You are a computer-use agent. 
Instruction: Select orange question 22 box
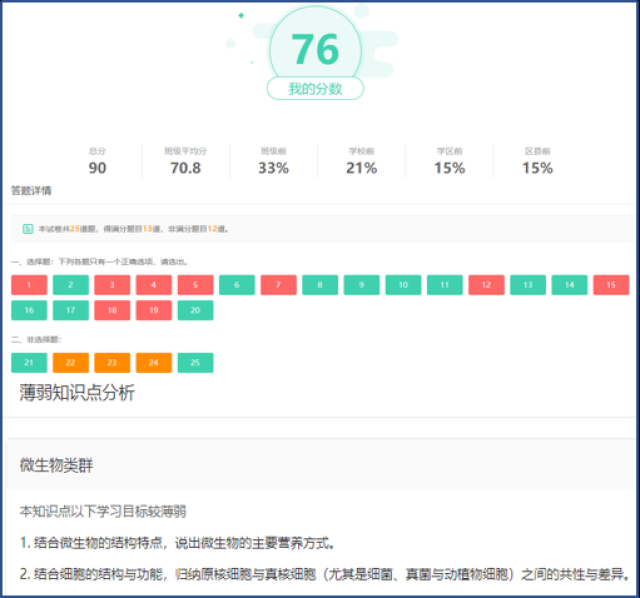pyautogui.click(x=71, y=363)
